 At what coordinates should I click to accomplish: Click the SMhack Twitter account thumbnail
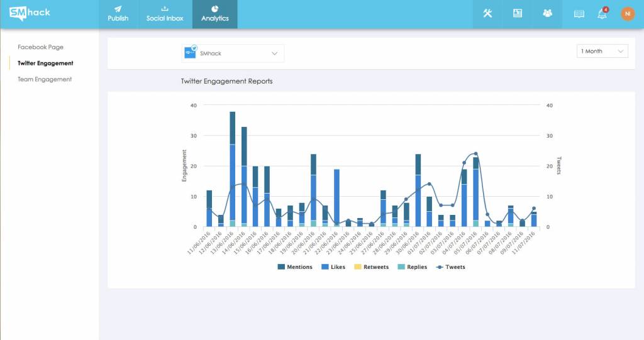(x=190, y=53)
